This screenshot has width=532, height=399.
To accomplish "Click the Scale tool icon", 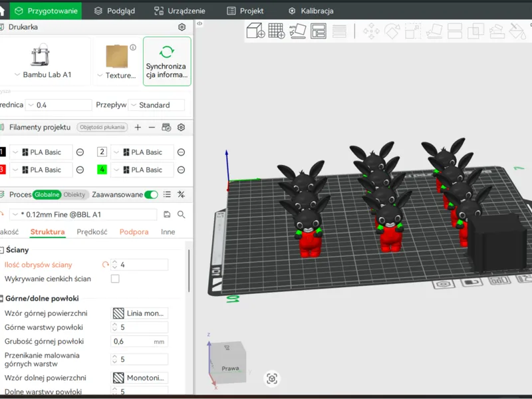I will 413,31.
